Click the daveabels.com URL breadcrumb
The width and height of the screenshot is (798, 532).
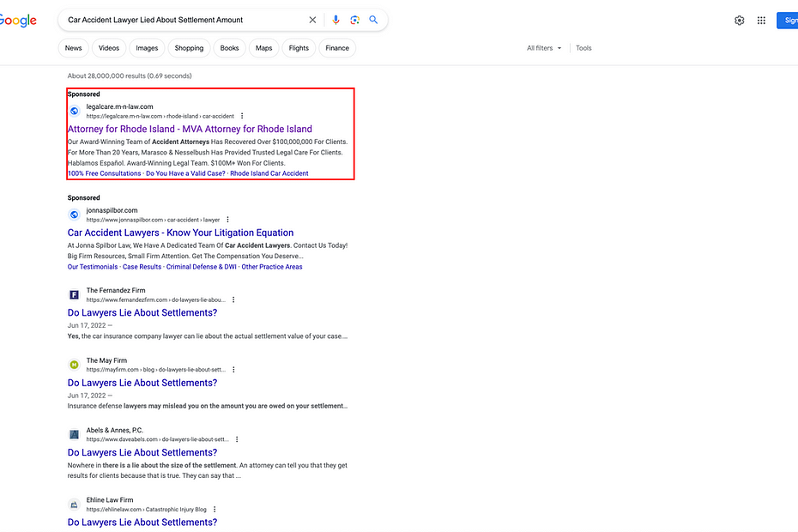coord(157,439)
